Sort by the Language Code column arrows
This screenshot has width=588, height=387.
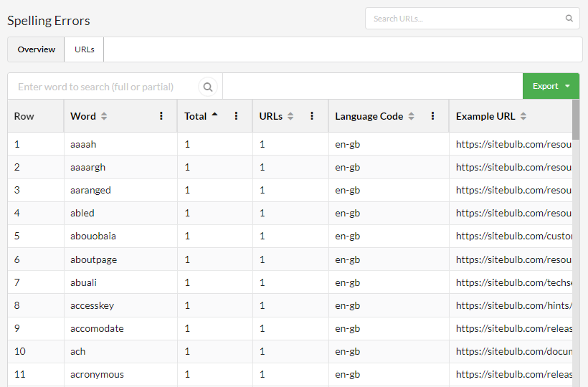pos(412,117)
